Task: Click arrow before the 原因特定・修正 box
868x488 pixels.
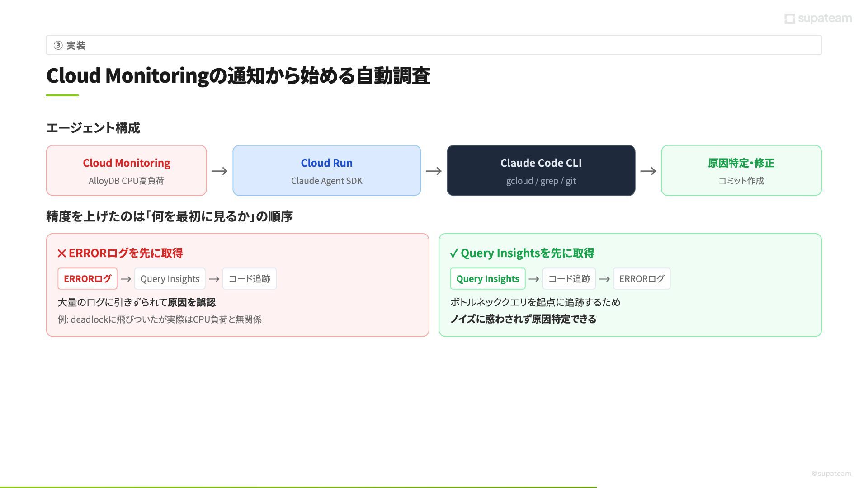Action: point(648,171)
